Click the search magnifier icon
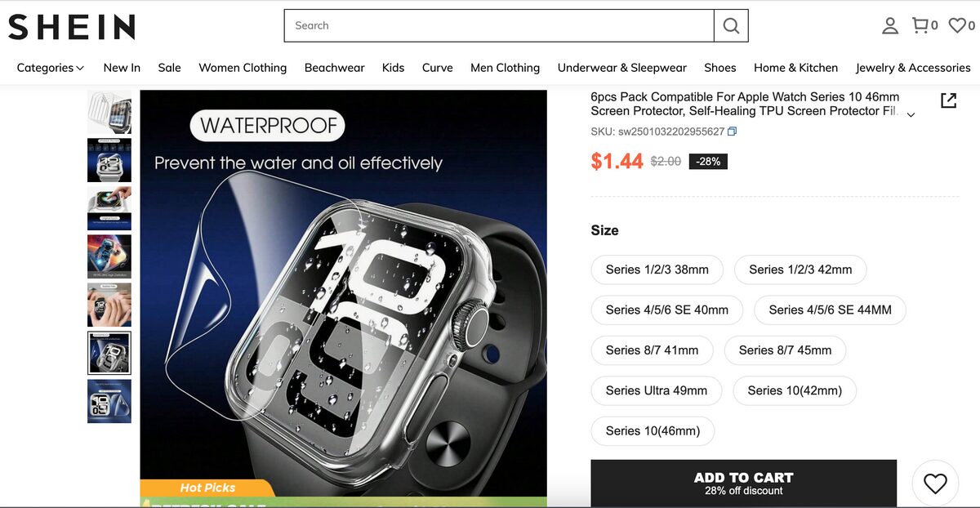Screen dimensions: 980x508 [731, 25]
